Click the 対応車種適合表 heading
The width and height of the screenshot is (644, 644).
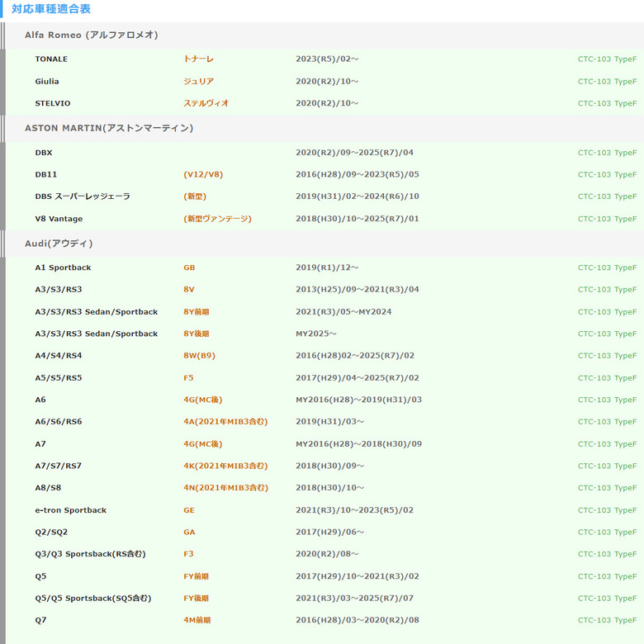(51, 9)
